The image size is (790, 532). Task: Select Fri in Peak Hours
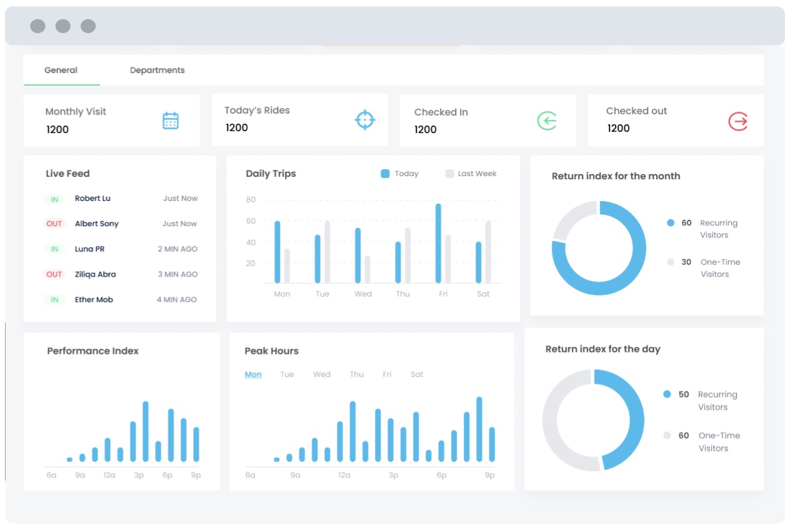[x=387, y=375]
